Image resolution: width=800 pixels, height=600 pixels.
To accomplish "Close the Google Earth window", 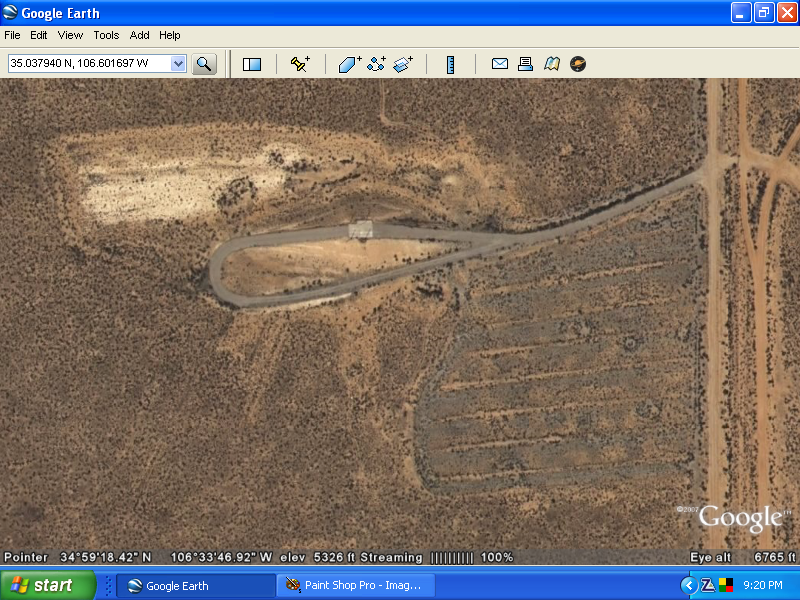I will (x=787, y=13).
